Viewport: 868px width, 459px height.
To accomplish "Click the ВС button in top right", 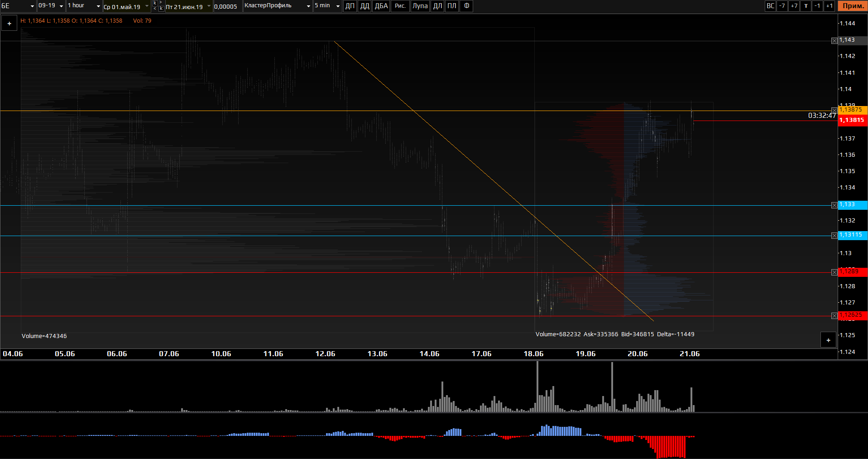I will pyautogui.click(x=770, y=6).
